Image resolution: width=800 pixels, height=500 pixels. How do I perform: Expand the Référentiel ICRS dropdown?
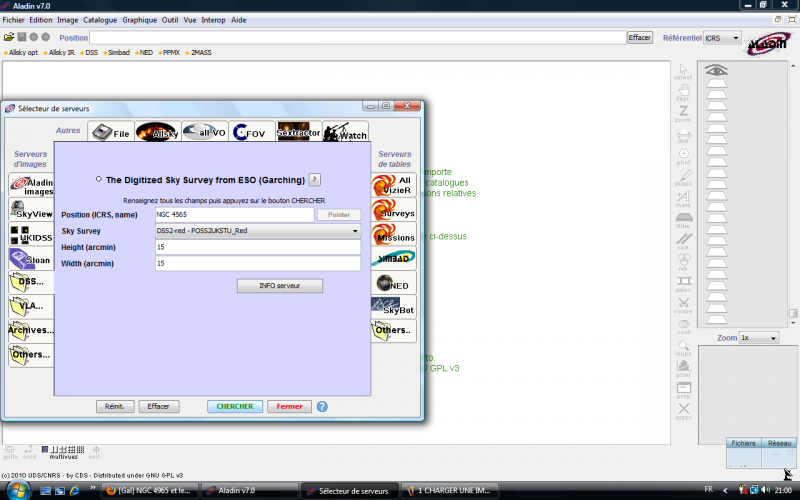pos(722,38)
